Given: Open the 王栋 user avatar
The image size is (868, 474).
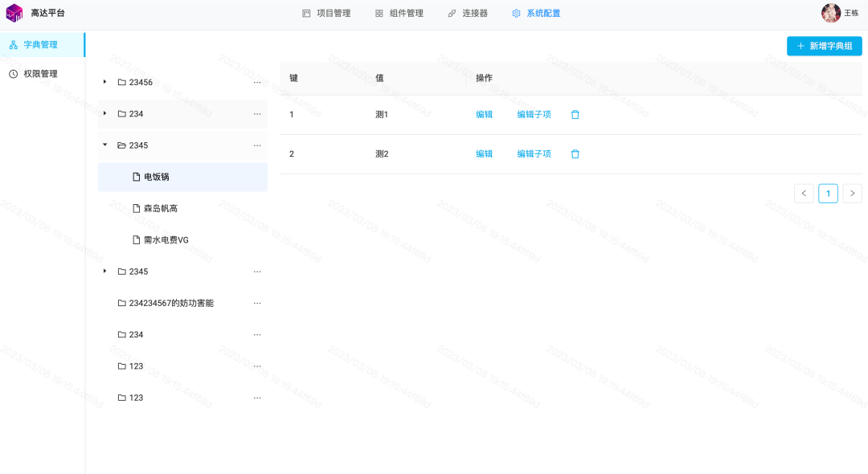Looking at the screenshot, I should (x=830, y=13).
